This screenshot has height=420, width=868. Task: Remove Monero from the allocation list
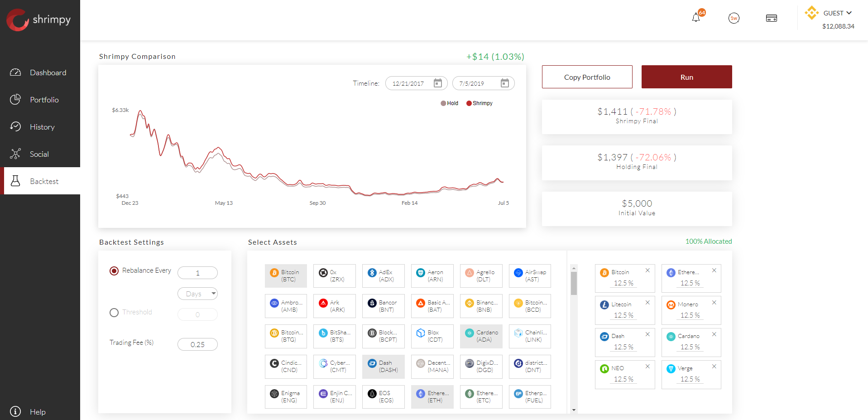coord(714,303)
